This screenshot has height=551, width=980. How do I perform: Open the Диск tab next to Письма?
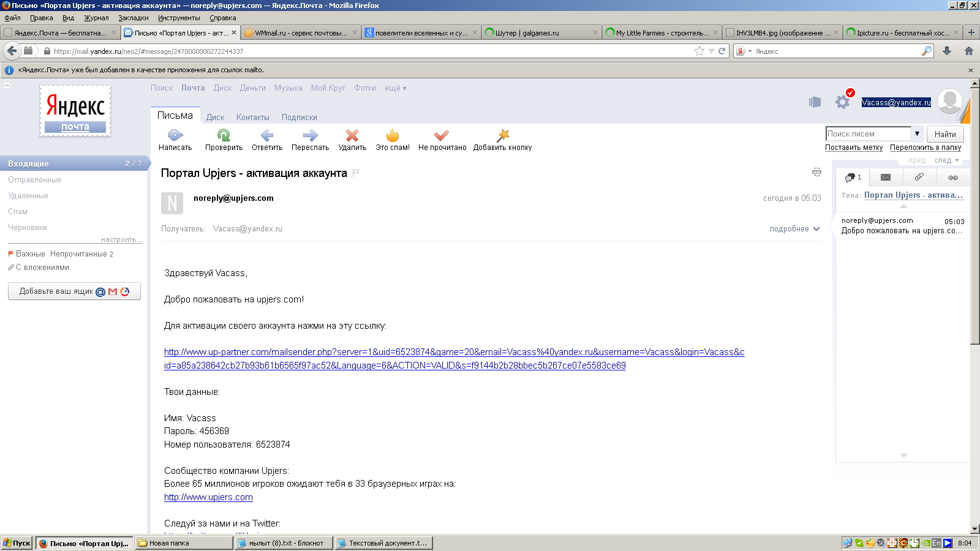pos(215,118)
